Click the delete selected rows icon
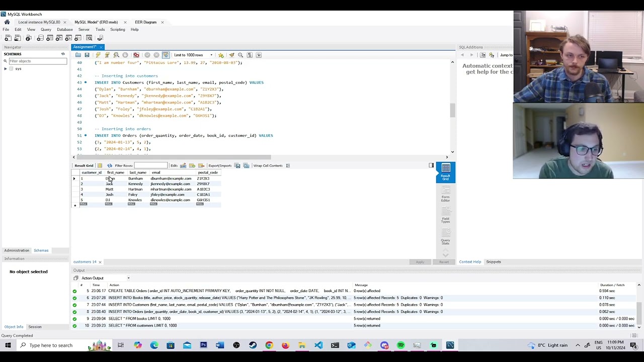 point(201,165)
